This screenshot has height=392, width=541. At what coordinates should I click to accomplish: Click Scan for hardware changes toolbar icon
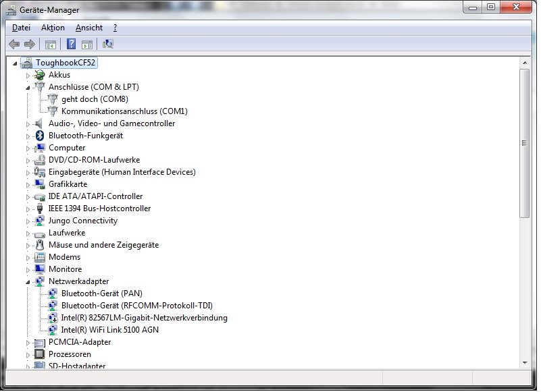pyautogui.click(x=108, y=44)
